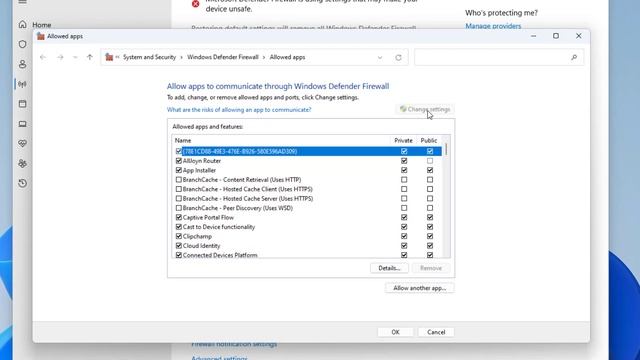The image size is (640, 360).
Task: Check BranchCache Hosted Cache Server Public checkbox
Action: [x=430, y=198]
